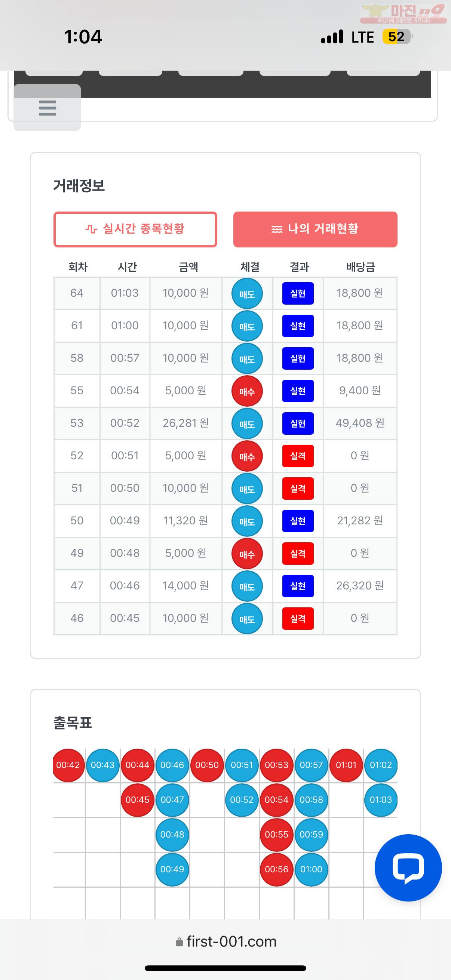Open the blue chat support bubble
Screen dimensions: 451x980
click(408, 867)
